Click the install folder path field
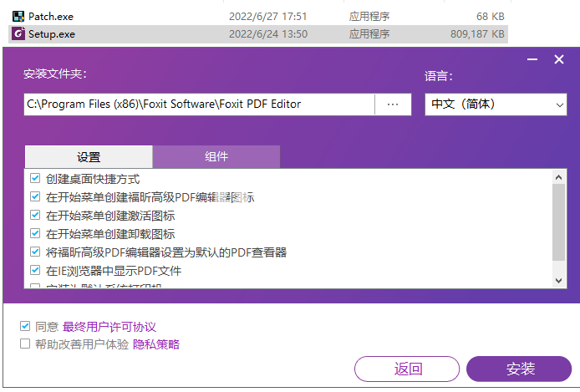The width and height of the screenshot is (580, 392). 200,104
